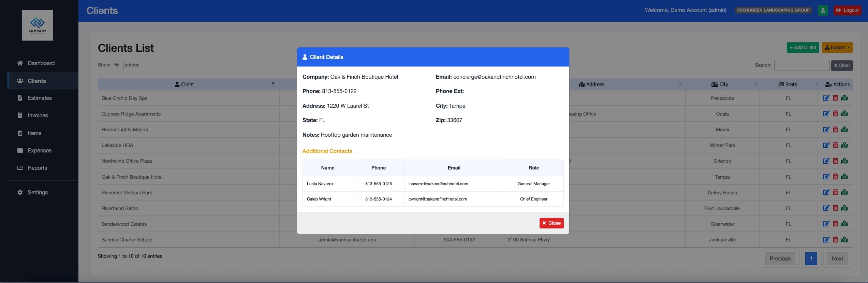
Task: Delete the Lakeside HOA client
Action: coord(835,145)
